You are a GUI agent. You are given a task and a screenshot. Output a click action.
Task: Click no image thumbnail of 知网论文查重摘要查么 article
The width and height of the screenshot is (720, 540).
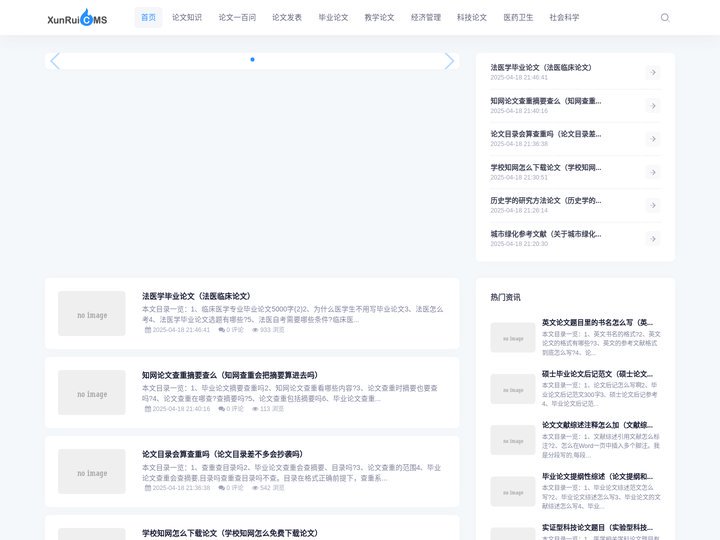(92, 392)
